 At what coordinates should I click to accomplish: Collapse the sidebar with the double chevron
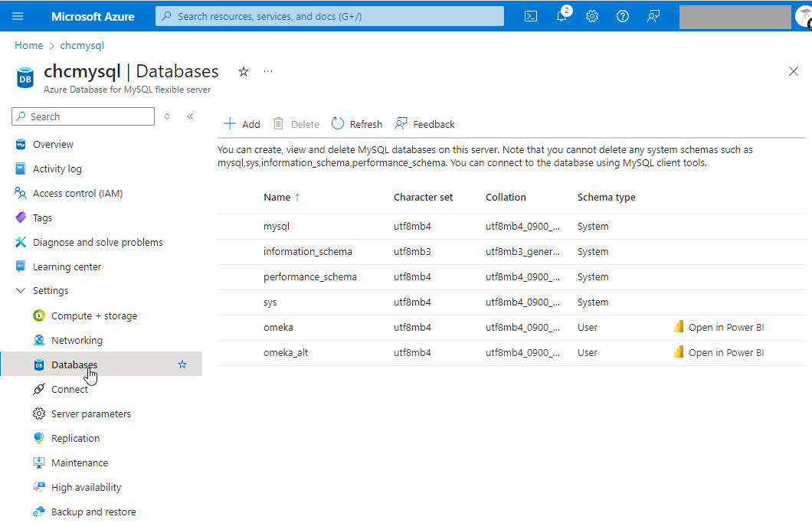pos(190,116)
